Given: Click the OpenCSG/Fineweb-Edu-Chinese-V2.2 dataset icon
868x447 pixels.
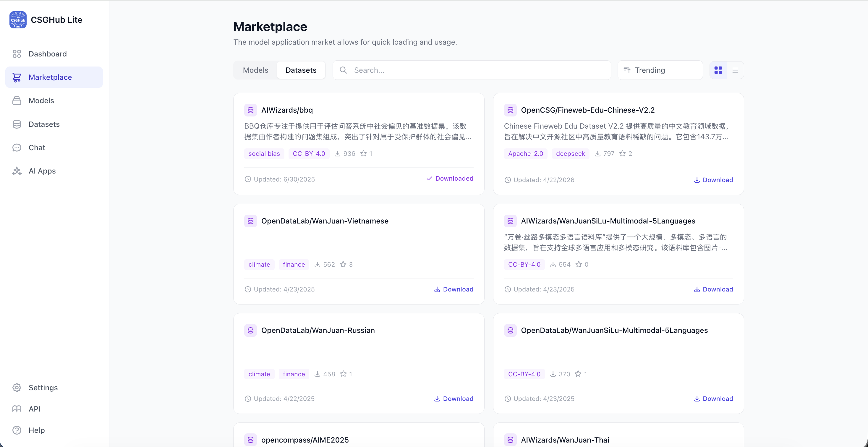Looking at the screenshot, I should (510, 110).
